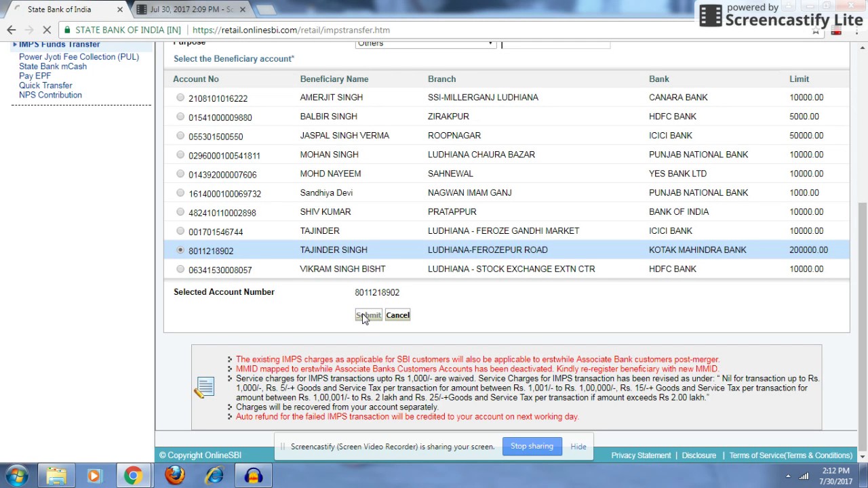Screen dimensions: 868x488
Task: Open IMPS Funds Transfer sidebar item
Action: click(x=59, y=45)
